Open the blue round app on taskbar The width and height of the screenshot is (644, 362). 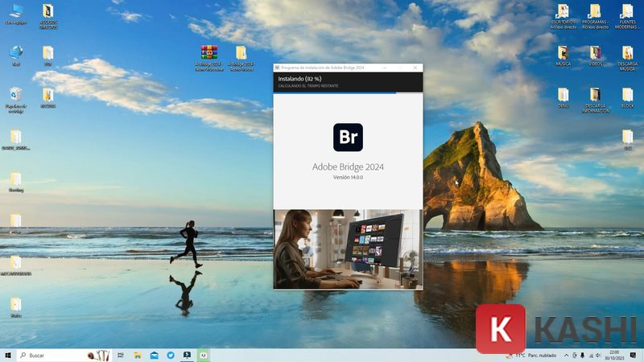[171, 355]
